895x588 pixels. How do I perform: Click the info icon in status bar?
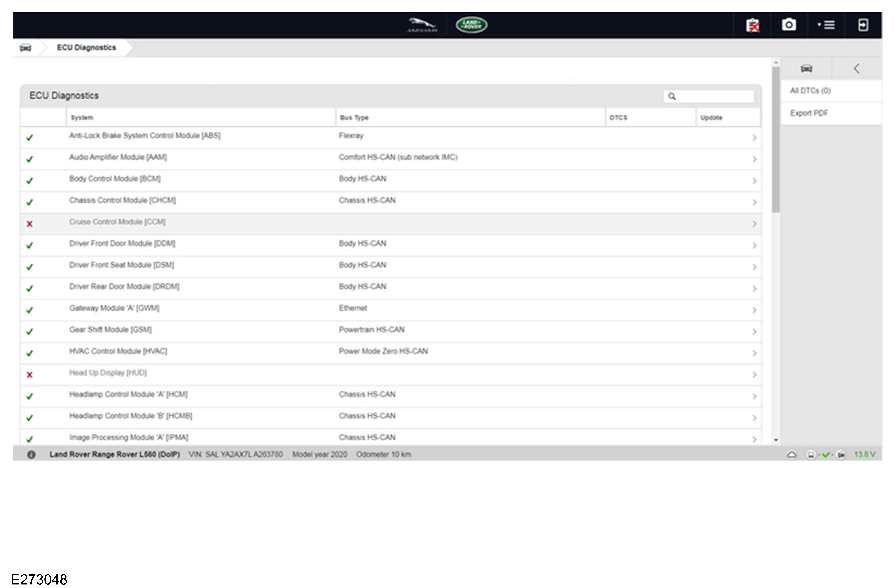(x=31, y=455)
